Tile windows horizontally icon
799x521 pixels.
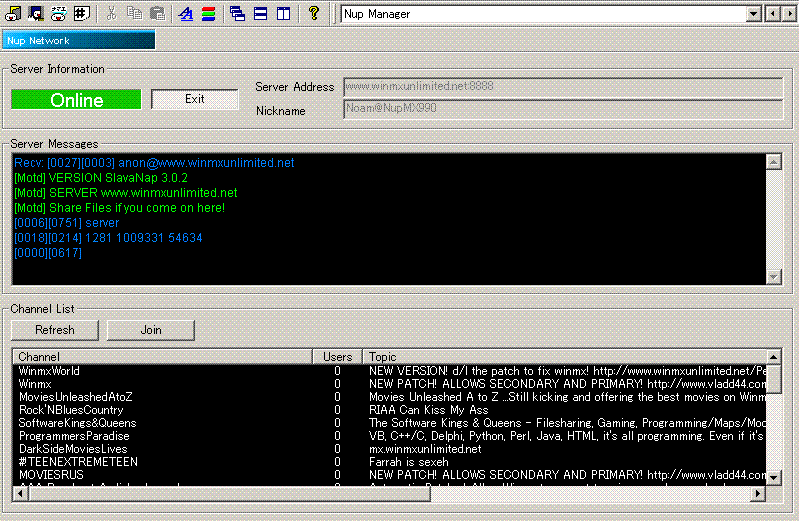(x=260, y=13)
